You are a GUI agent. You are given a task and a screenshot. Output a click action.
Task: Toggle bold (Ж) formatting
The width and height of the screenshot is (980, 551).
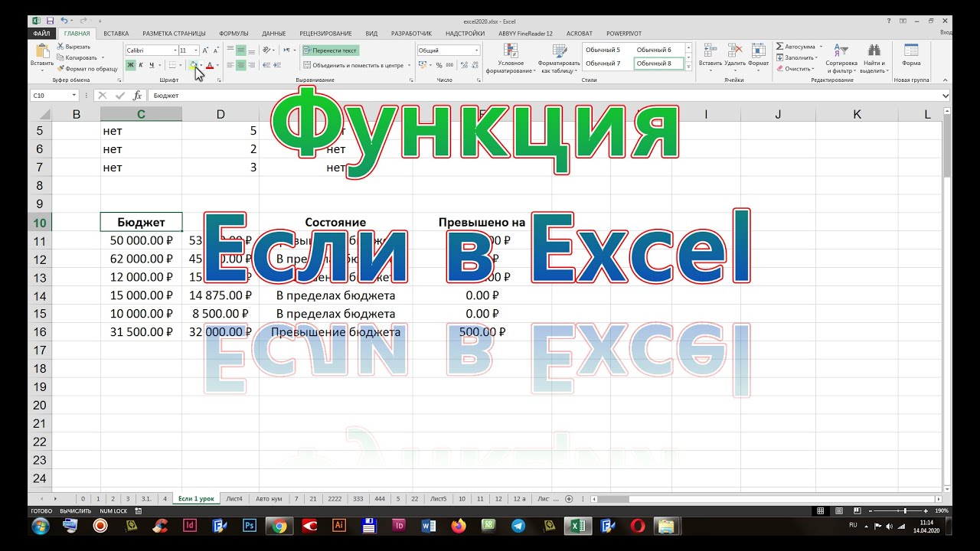click(130, 65)
